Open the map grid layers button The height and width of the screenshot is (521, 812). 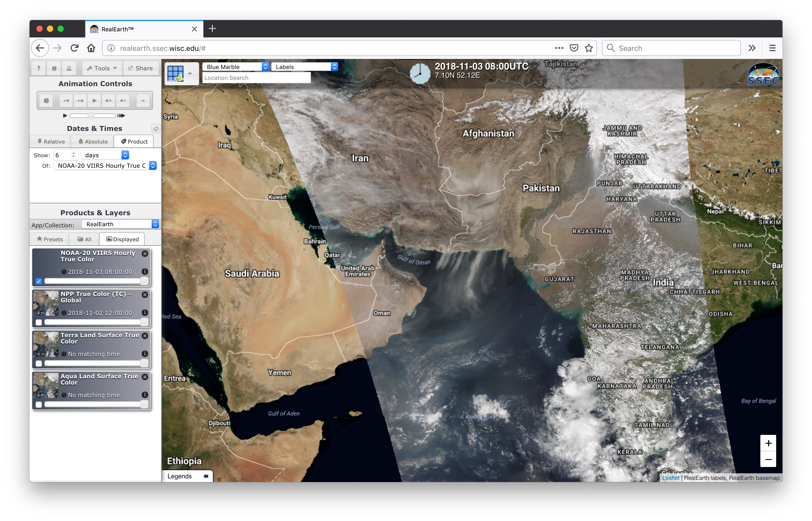point(181,73)
